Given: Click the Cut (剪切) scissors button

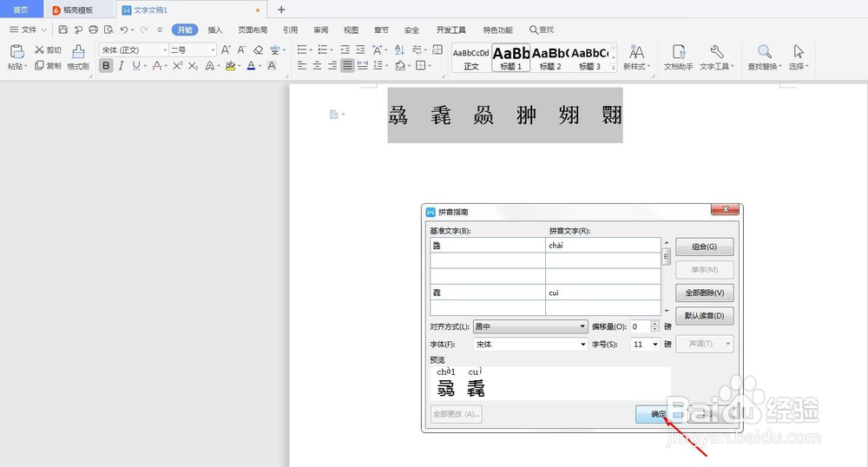Looking at the screenshot, I should coord(48,50).
